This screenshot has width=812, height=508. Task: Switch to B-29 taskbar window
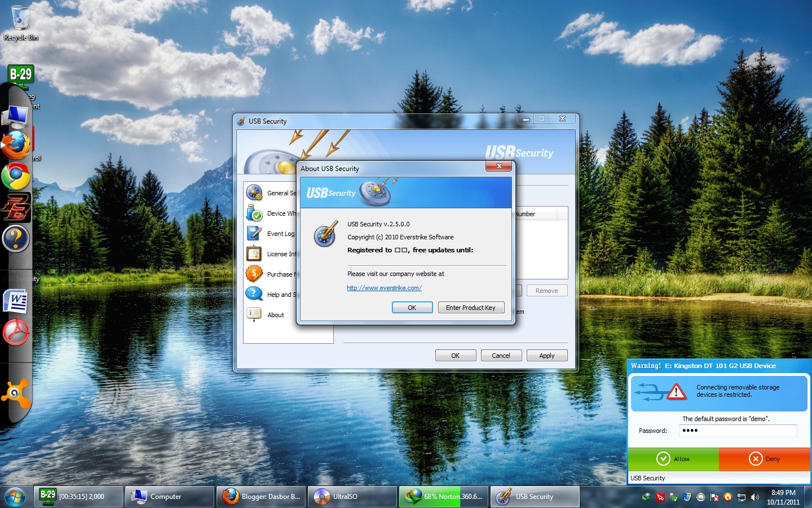(78, 497)
